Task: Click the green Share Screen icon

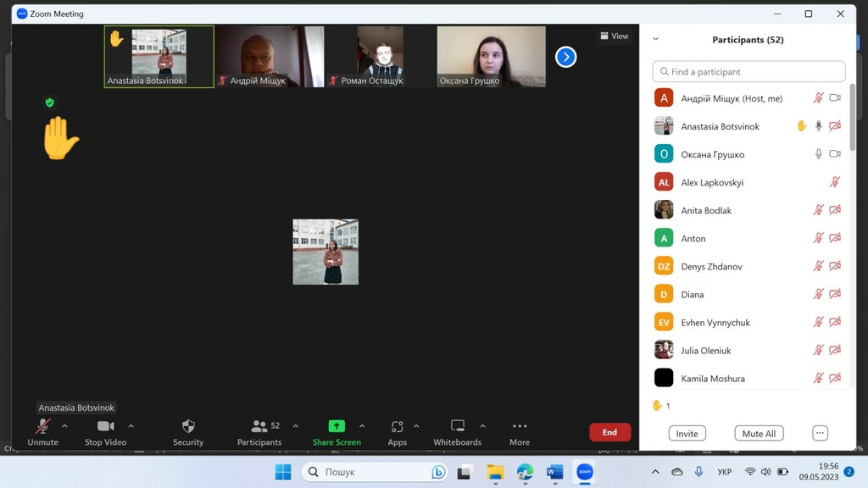Action: pyautogui.click(x=337, y=426)
